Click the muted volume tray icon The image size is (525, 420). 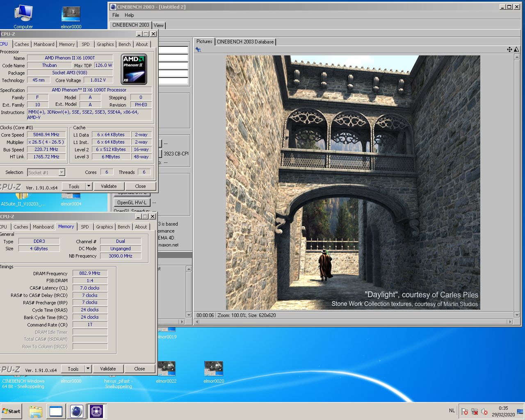pyautogui.click(x=484, y=411)
